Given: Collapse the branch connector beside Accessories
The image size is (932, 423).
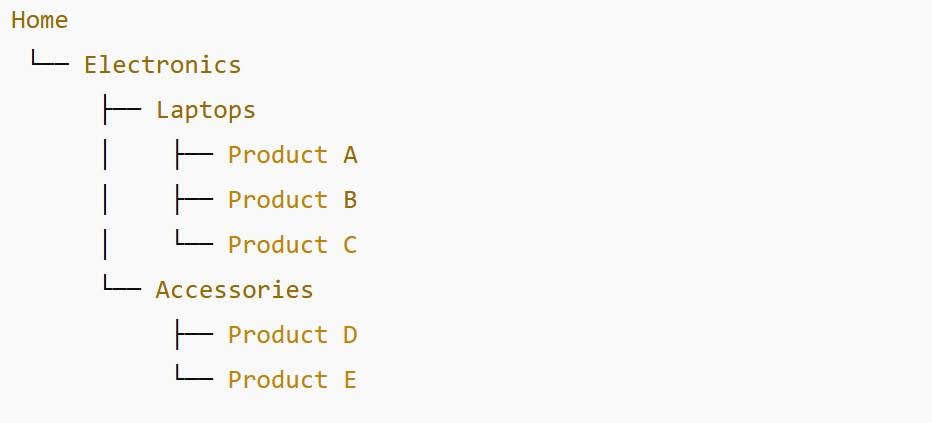Looking at the screenshot, I should (x=120, y=288).
